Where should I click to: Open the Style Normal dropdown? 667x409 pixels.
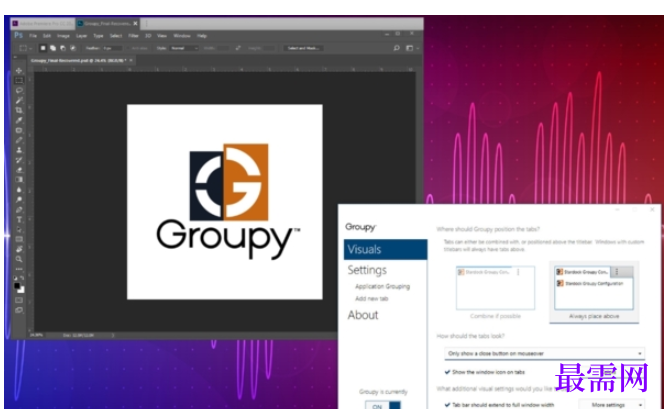click(x=184, y=48)
